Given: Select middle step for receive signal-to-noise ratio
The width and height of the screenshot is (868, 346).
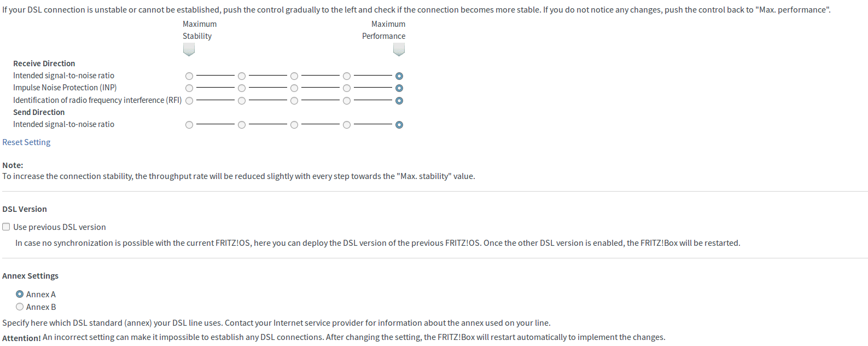Looking at the screenshot, I should point(294,76).
